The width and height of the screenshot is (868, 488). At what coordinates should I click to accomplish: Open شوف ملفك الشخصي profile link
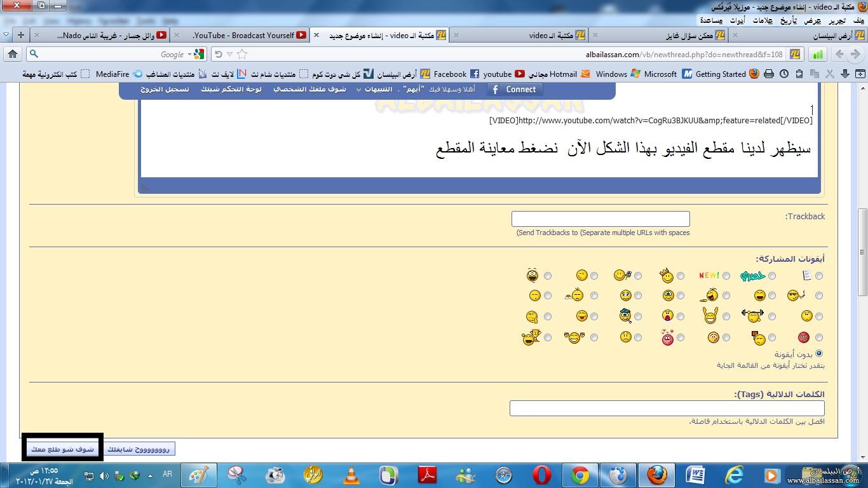[309, 90]
